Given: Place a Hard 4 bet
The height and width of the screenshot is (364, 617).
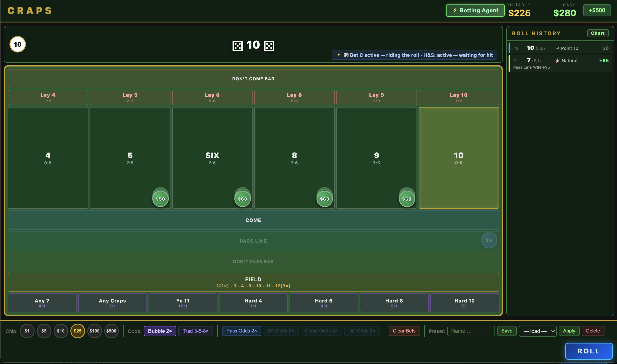Looking at the screenshot, I should pyautogui.click(x=253, y=303).
